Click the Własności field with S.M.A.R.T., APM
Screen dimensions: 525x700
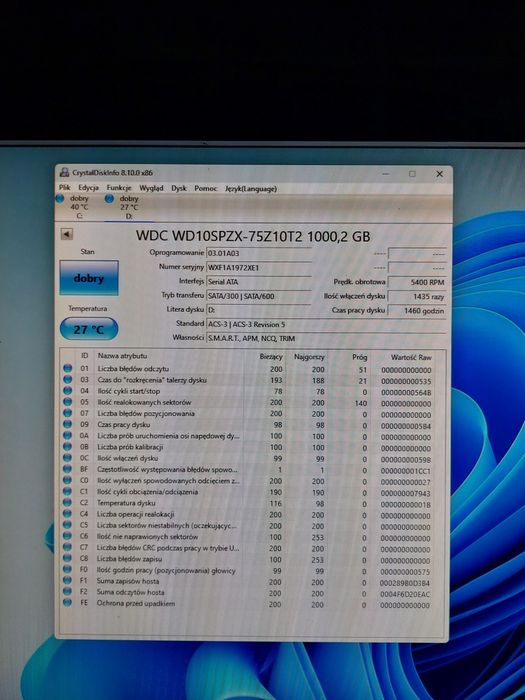point(326,338)
